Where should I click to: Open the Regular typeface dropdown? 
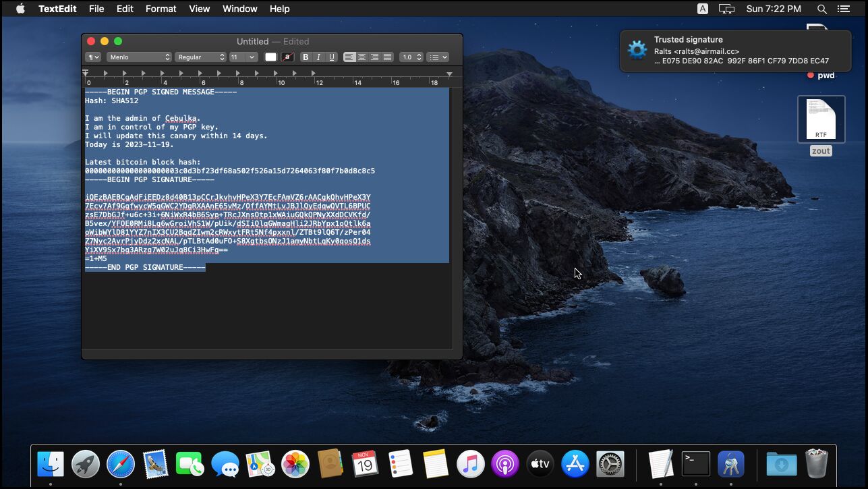pyautogui.click(x=200, y=57)
